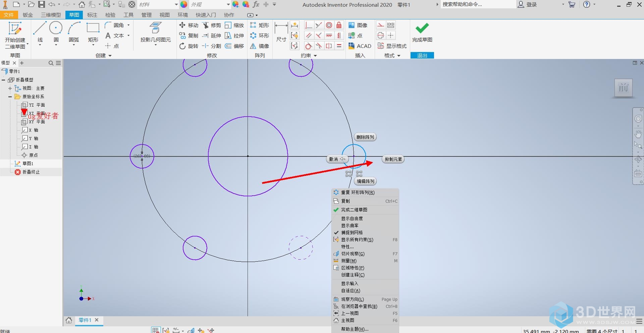Screen dimensions: 644x333
Task: Click the Fillet (圆角) tool
Action: coord(114,25)
